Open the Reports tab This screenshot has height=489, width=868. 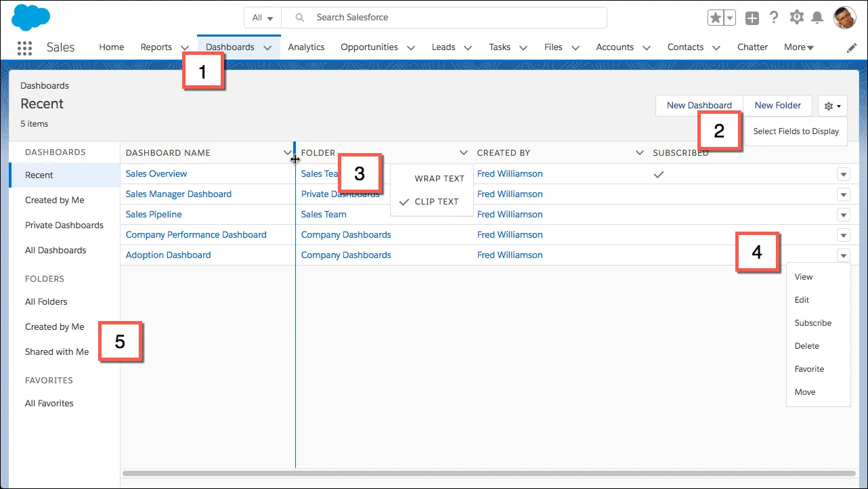156,47
